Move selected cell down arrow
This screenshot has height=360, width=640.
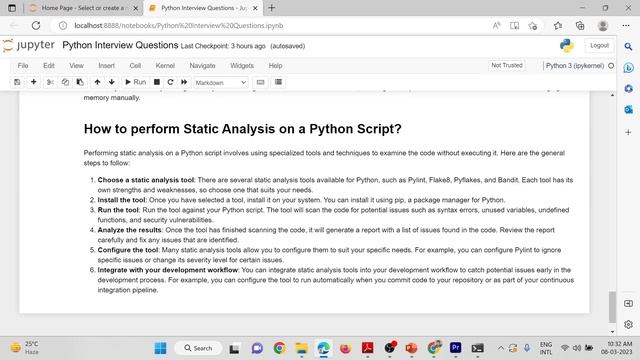111,82
